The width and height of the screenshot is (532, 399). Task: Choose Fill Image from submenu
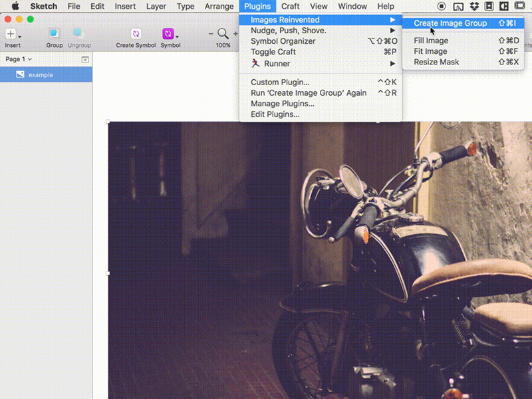(x=464, y=41)
